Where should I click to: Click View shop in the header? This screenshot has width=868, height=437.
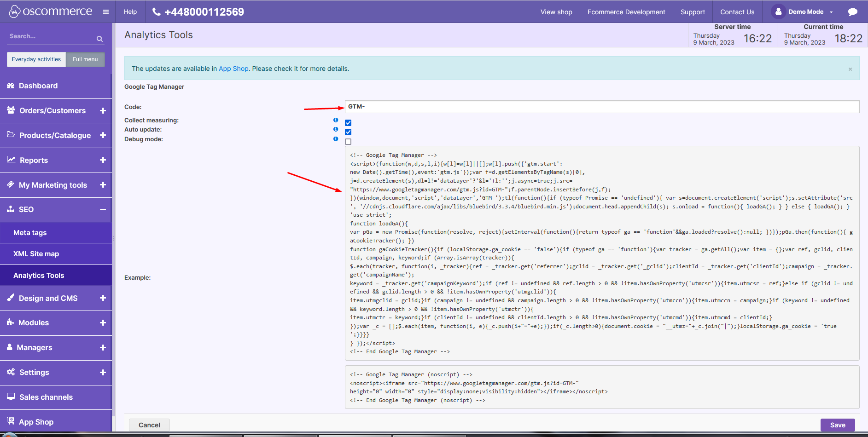click(x=556, y=12)
